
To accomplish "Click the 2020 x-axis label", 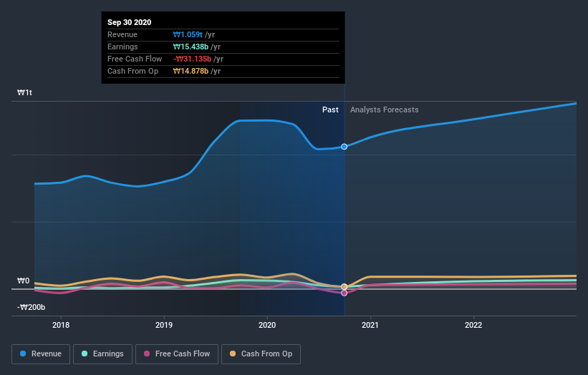I will pos(267,325).
